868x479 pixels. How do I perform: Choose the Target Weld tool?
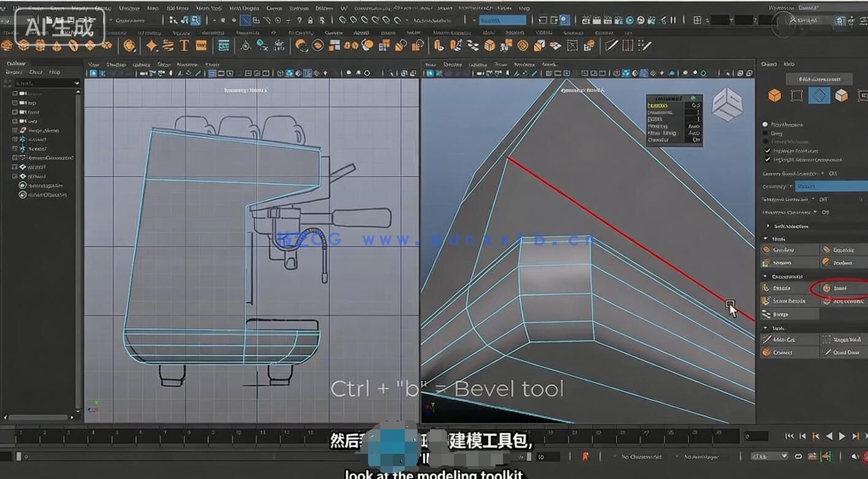tap(841, 339)
